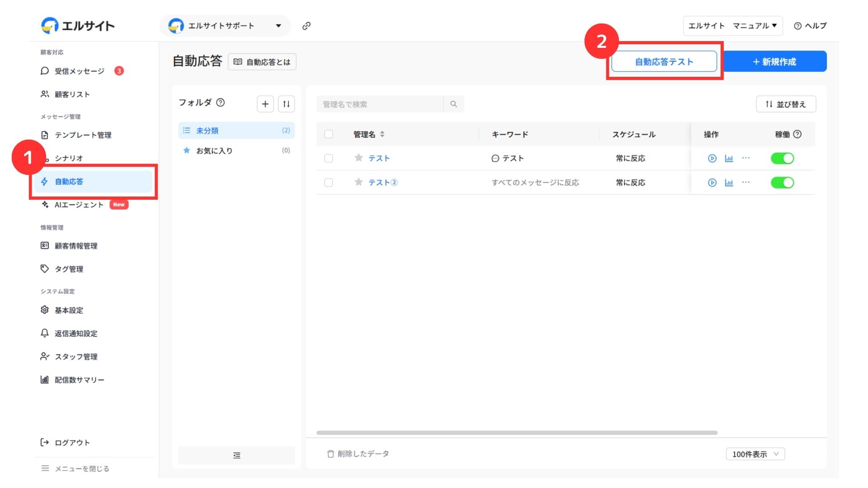Expand the エルサイト マニュアル dropdown
This screenshot has height=488, width=868.
click(x=732, y=26)
